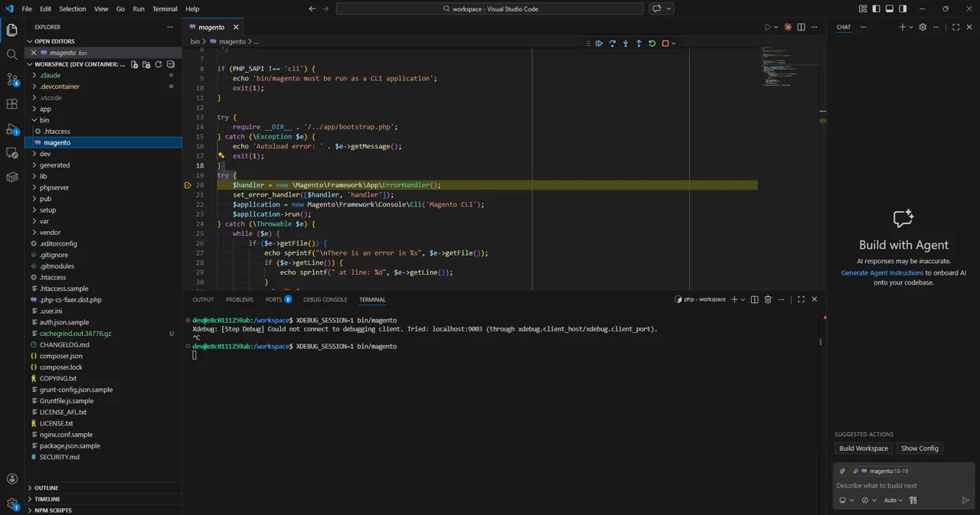
Task: Maximize the terminal panel
Action: (x=800, y=299)
